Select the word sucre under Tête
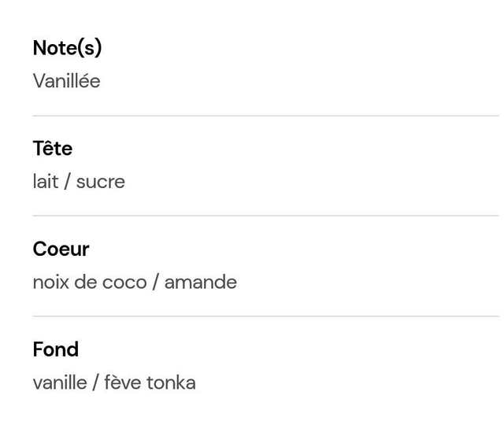The image size is (504, 436). click(101, 182)
